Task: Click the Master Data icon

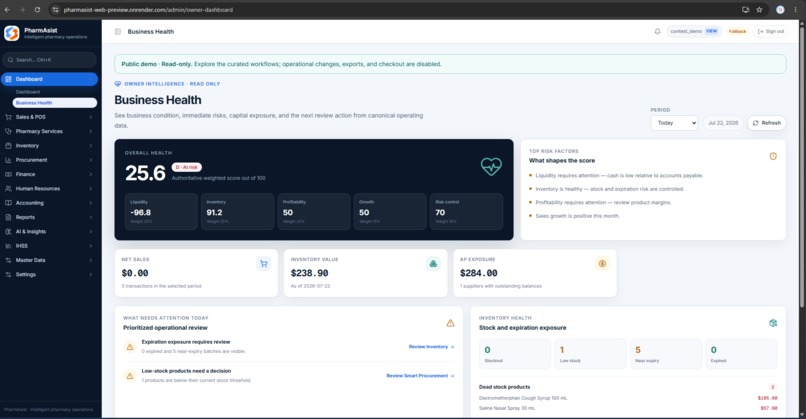Action: pos(8,260)
